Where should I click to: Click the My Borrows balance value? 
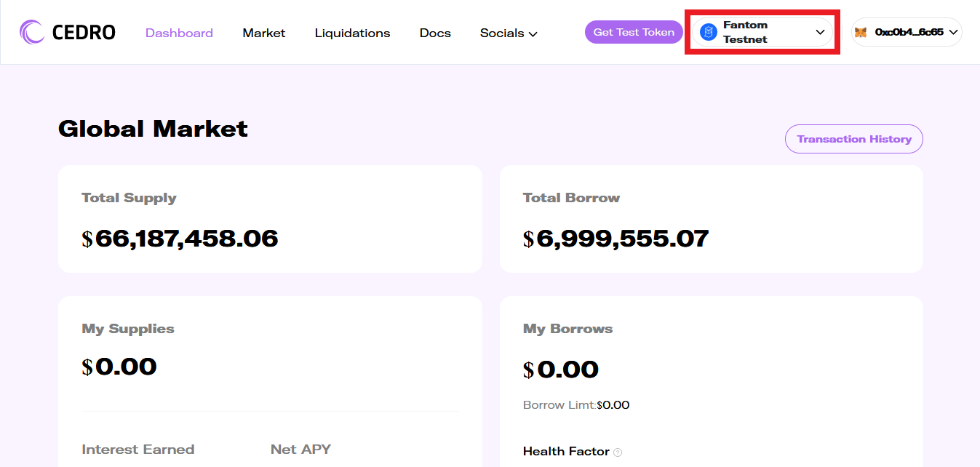tap(561, 370)
